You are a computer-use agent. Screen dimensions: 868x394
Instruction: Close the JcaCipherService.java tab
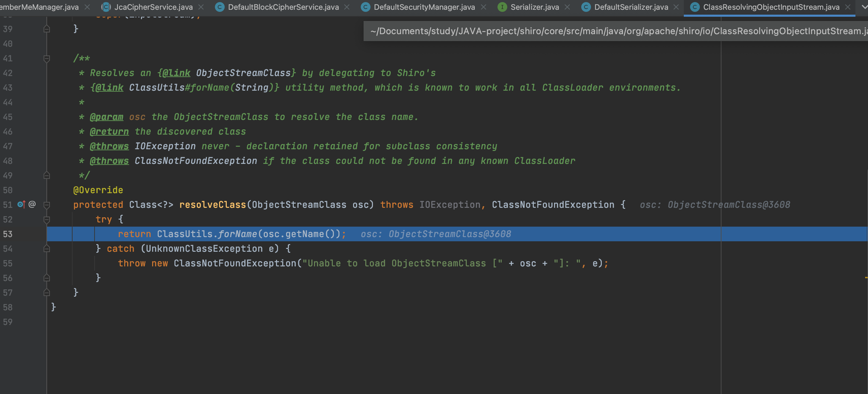tap(201, 7)
